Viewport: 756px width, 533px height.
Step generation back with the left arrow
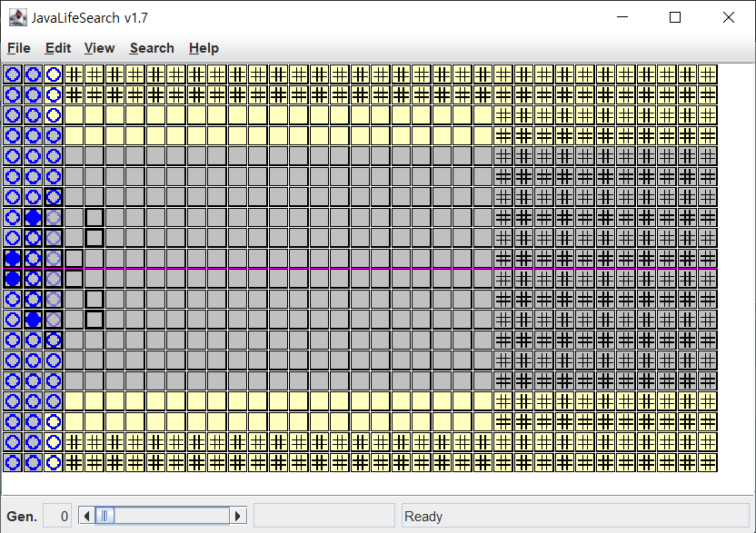(86, 516)
